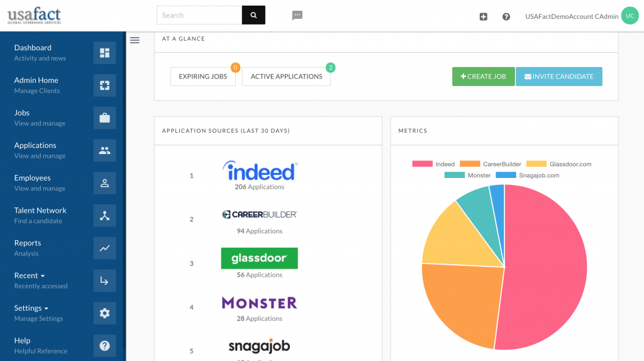Click the Indeed logo
The image size is (644, 361).
click(260, 171)
